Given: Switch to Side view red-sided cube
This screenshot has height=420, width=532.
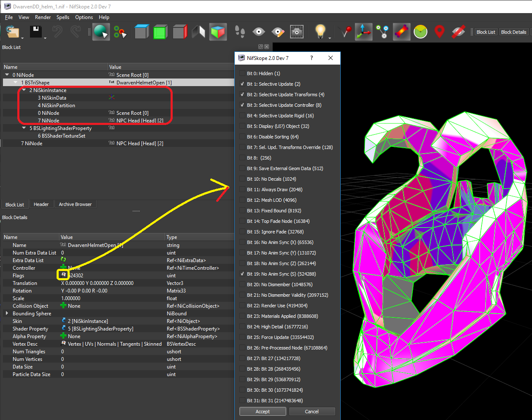Looking at the screenshot, I should click(x=179, y=32).
